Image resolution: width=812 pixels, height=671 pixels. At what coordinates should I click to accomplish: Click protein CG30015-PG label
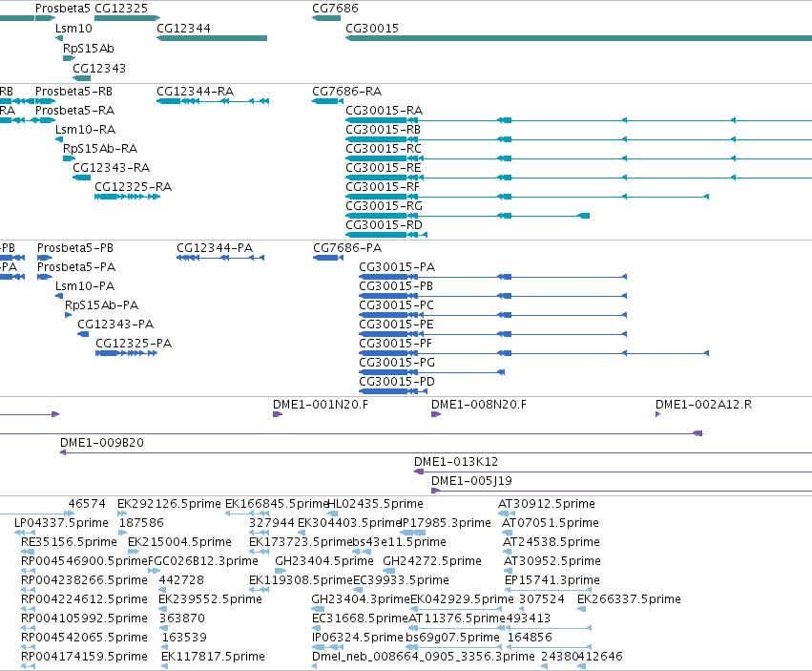click(x=397, y=364)
